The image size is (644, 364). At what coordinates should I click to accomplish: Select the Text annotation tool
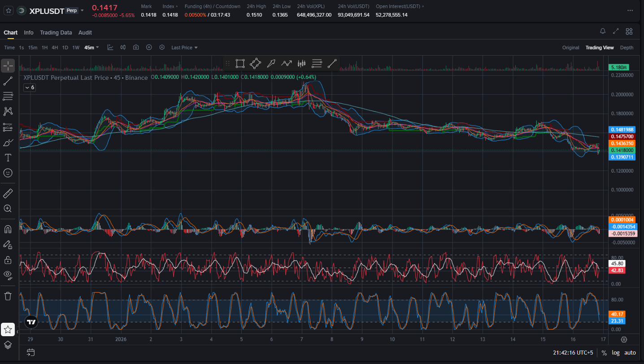click(8, 157)
